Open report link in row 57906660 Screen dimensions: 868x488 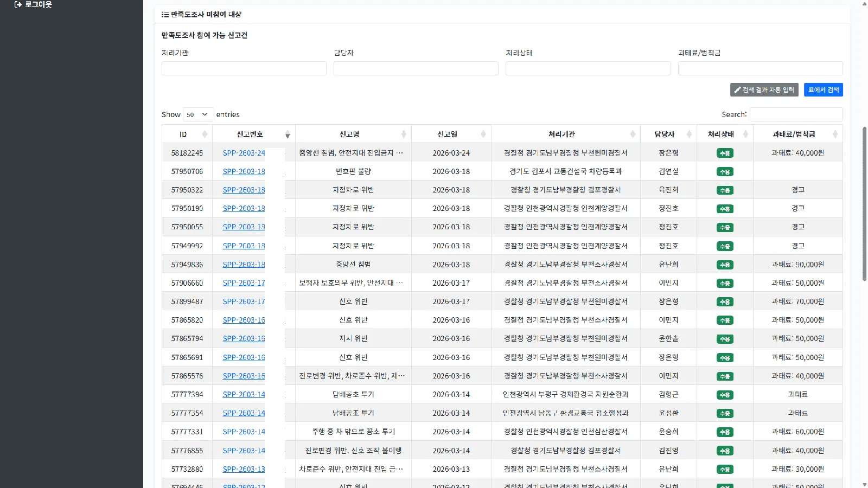tap(244, 283)
